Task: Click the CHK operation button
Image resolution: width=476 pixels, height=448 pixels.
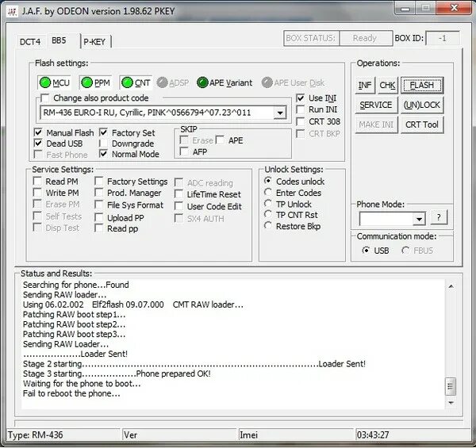Action: 387,85
